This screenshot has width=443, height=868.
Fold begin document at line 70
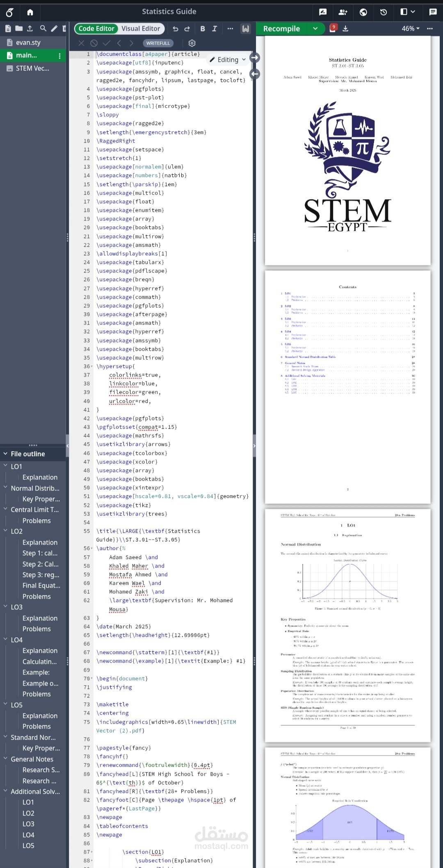92,679
